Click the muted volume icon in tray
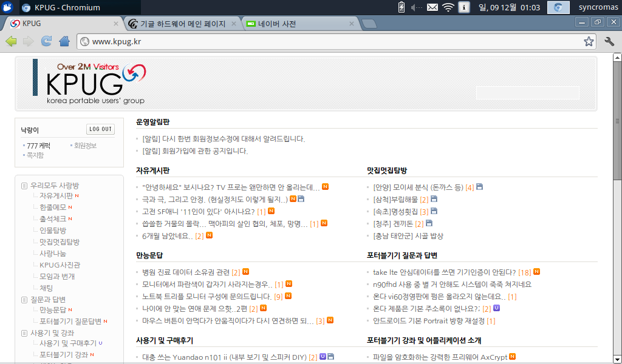This screenshot has height=364, width=622. tap(416, 7)
